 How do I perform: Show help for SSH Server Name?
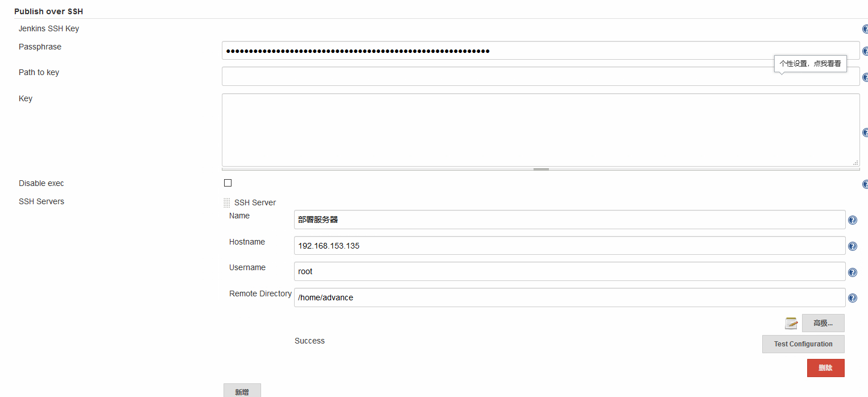tap(853, 220)
